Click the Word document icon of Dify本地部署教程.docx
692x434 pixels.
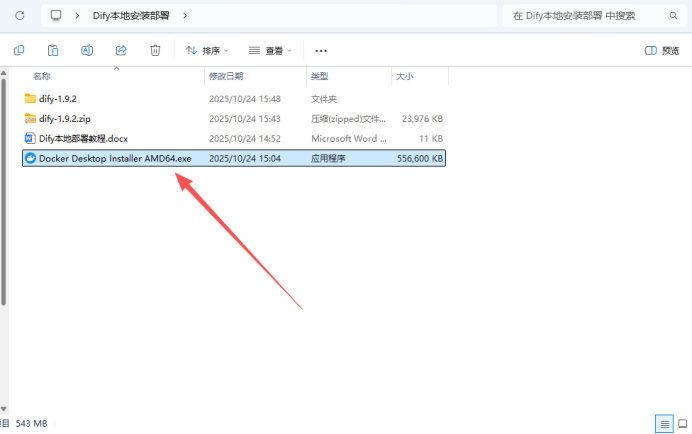point(30,138)
